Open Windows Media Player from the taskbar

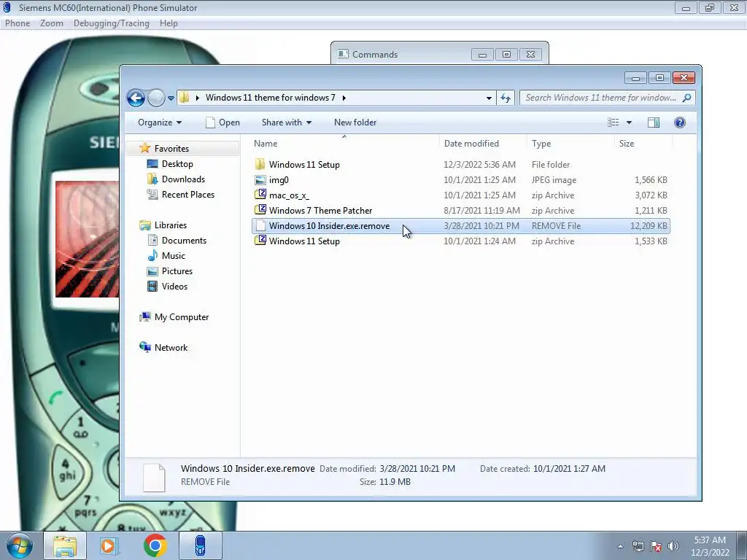coord(109,545)
